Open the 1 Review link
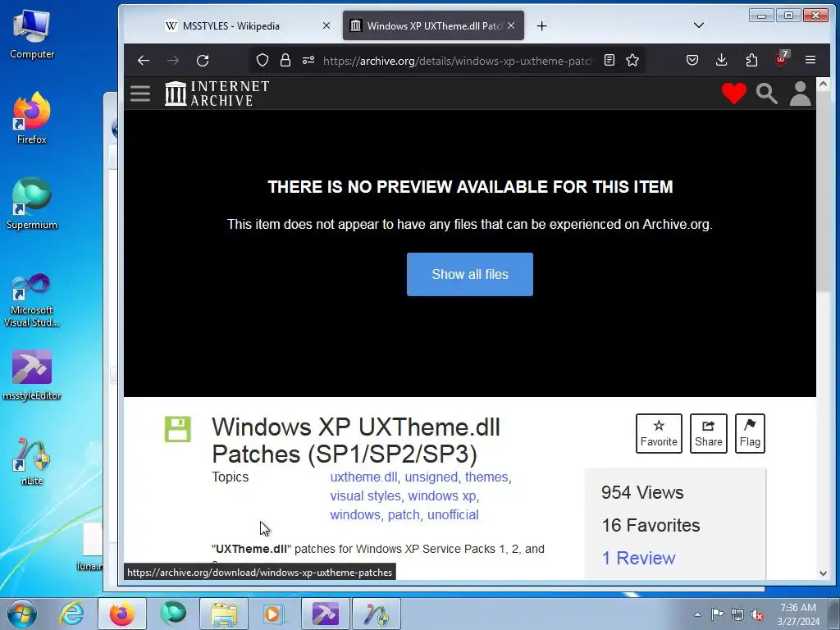The image size is (840, 630). (638, 558)
